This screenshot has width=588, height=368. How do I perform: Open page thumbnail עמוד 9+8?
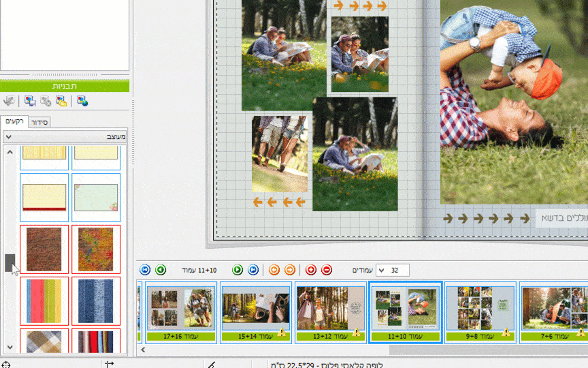(479, 312)
